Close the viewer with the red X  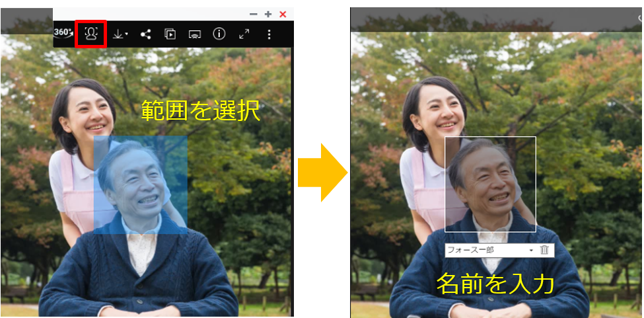tap(283, 14)
